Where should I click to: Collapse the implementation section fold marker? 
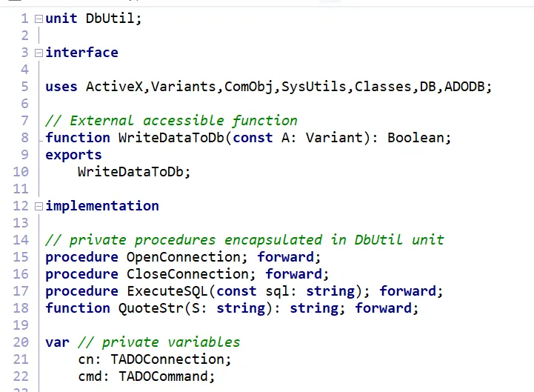coord(39,206)
